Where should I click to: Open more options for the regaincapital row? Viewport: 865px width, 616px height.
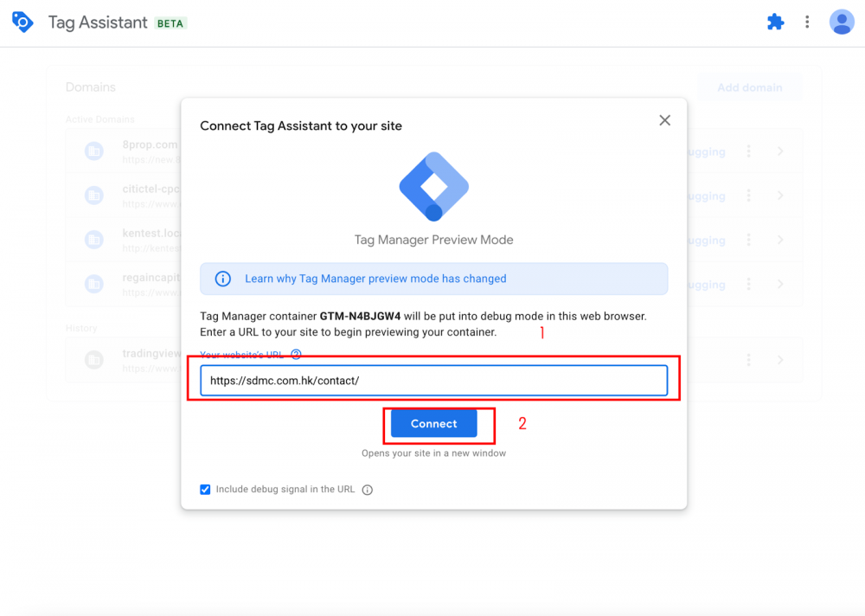(748, 284)
